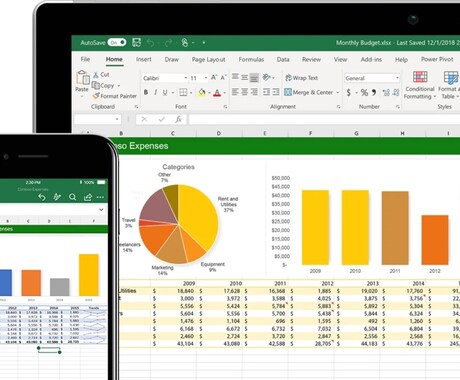This screenshot has height=380, width=460.
Task: Click inside the formula bar field
Action: (x=324, y=119)
